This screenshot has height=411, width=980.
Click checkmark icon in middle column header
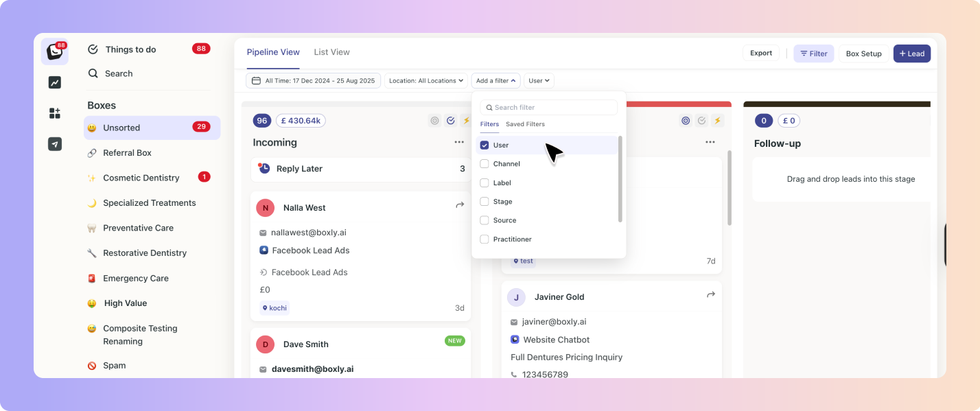coord(701,121)
